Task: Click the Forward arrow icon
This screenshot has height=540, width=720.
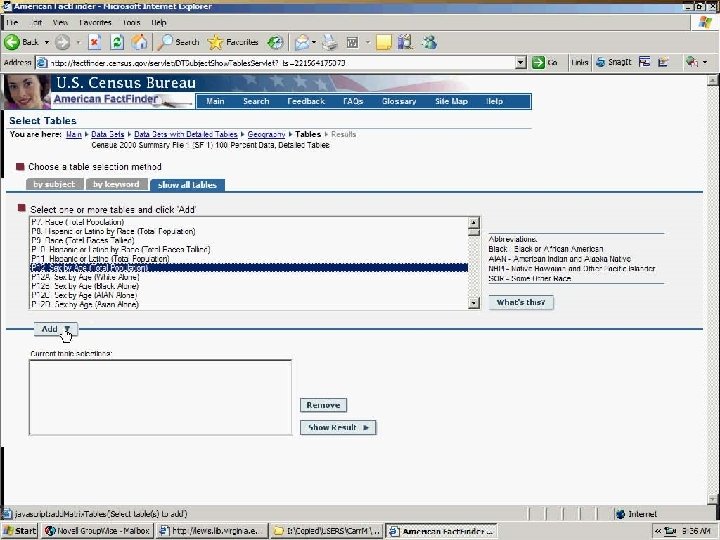Action: (62, 43)
